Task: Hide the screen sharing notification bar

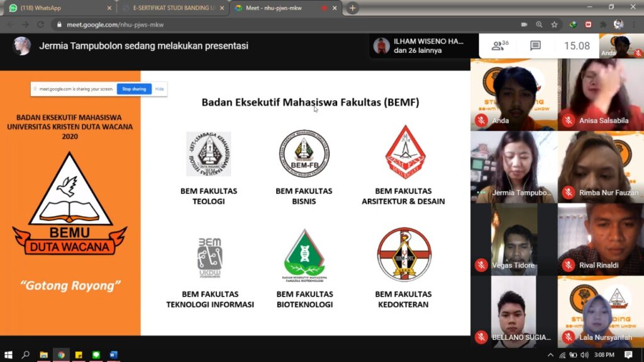Action: pos(159,89)
